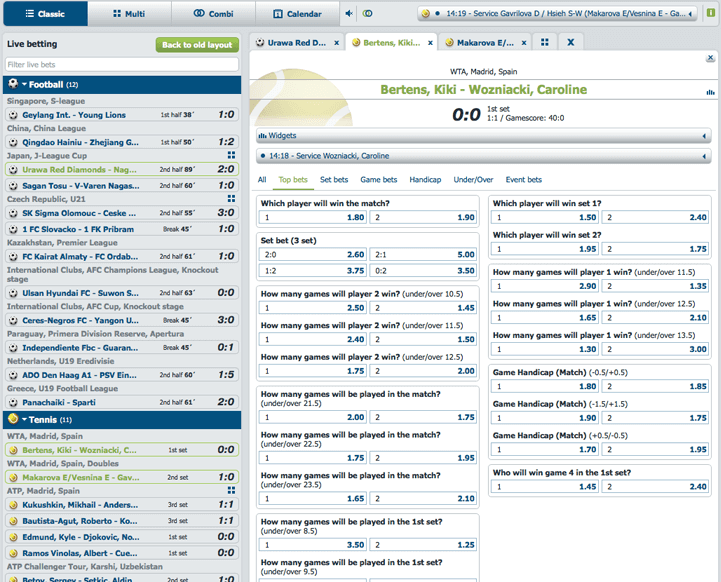Image resolution: width=721 pixels, height=582 pixels.
Task: Open FC Kairat Almaty match row
Action: [x=122, y=257]
